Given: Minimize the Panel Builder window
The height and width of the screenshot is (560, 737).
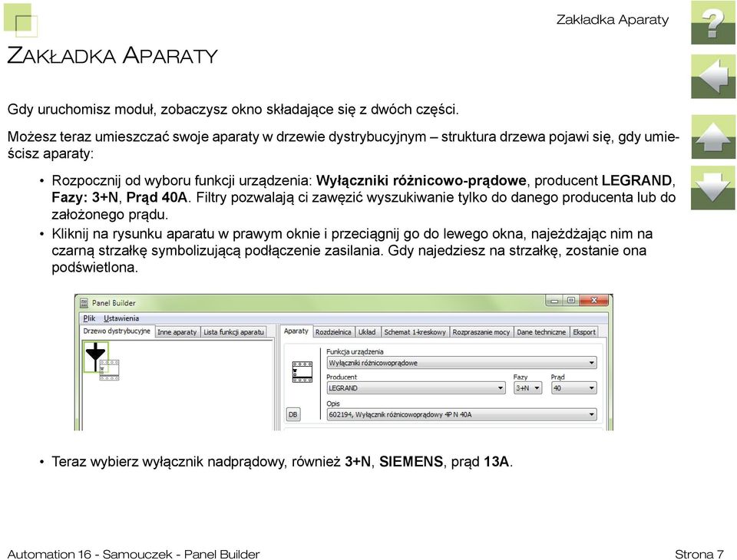Looking at the screenshot, I should [554, 300].
